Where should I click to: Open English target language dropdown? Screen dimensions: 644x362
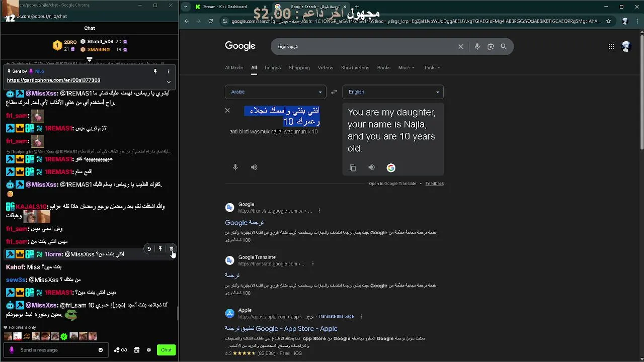tap(393, 92)
